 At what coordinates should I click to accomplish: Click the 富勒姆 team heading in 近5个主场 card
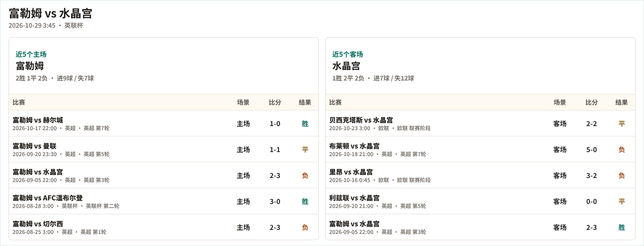click(x=30, y=66)
